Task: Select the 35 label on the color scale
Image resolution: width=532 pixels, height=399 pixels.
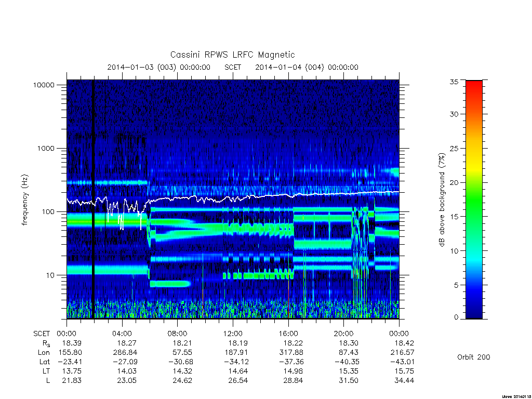Action: tap(454, 82)
